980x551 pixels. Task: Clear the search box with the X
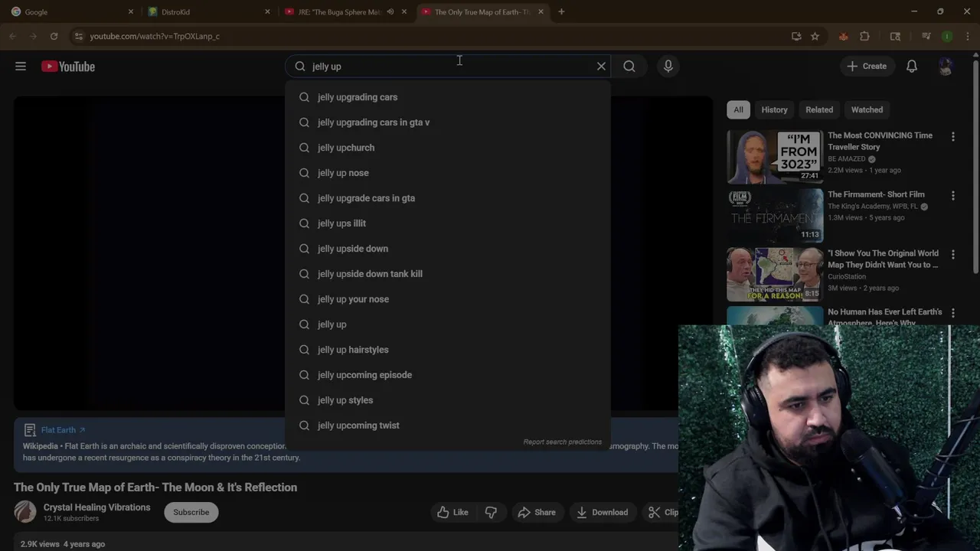[x=601, y=67]
